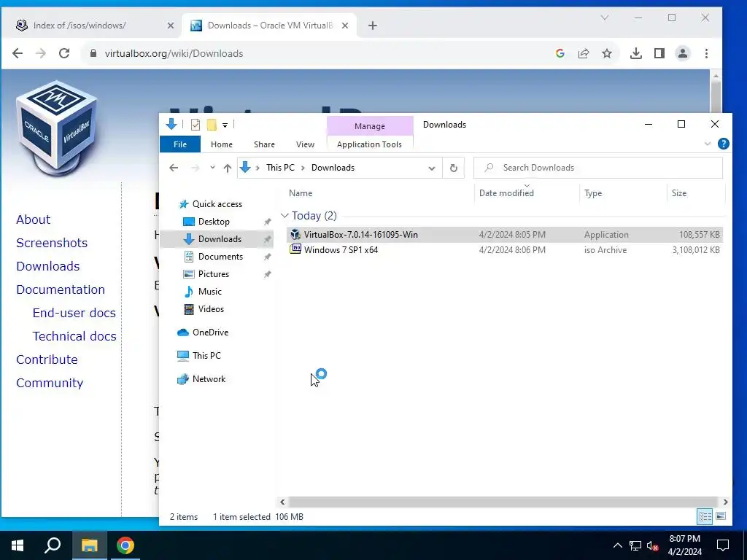Screen dimensions: 747x560
Task: Open the Share ribbon tab
Action: (264, 144)
